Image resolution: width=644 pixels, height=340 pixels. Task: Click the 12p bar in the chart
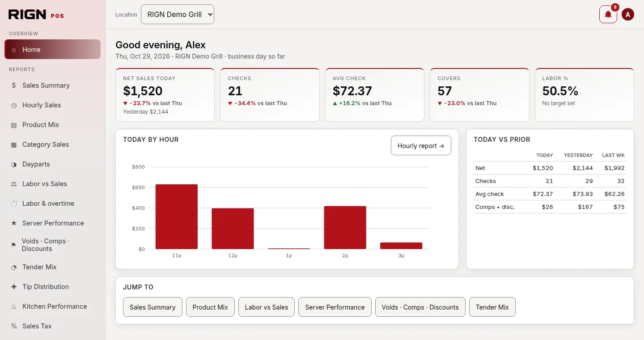(233, 229)
